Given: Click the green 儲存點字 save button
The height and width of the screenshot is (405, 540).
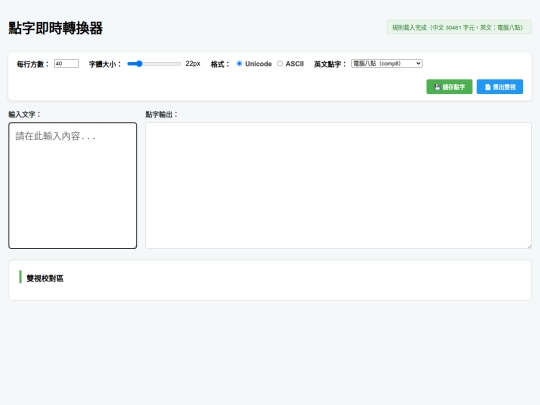Looking at the screenshot, I should point(449,87).
